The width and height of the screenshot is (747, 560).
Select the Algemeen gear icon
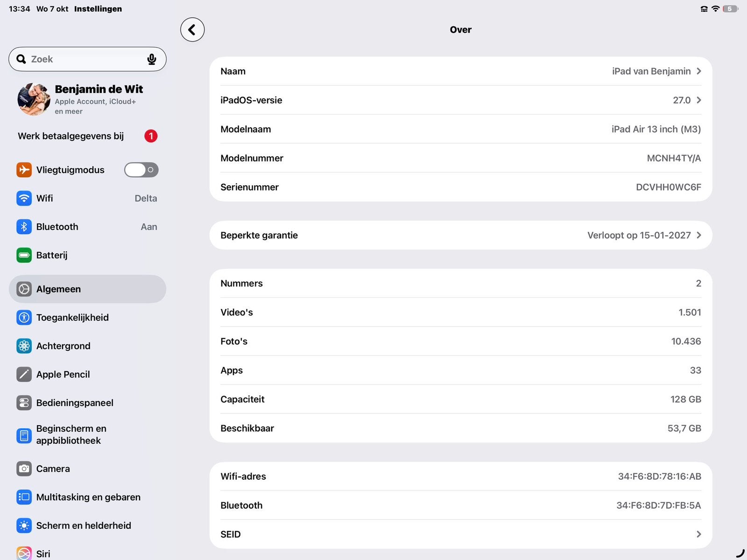tap(24, 289)
